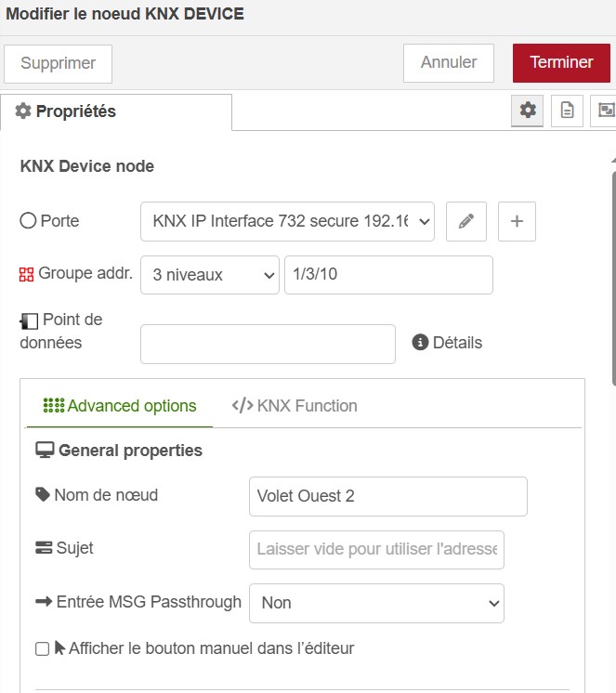Open node appearance icon
Screen dimensions: 616x693
(605, 110)
